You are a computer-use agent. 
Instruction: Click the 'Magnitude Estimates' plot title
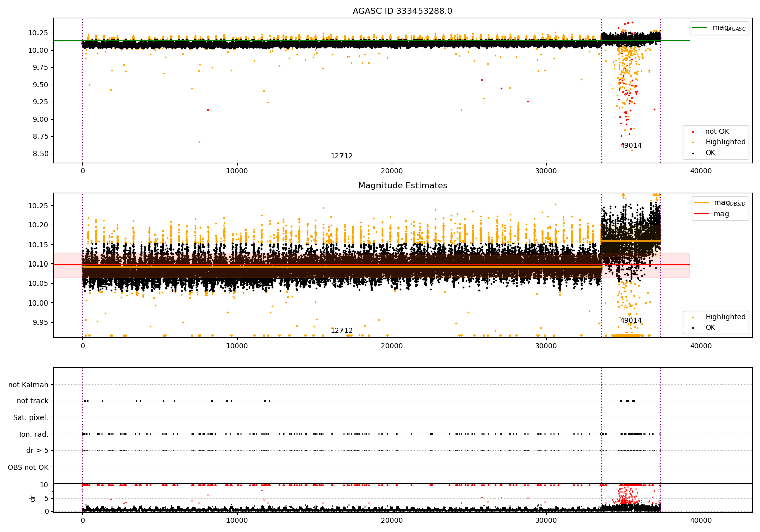tap(402, 186)
